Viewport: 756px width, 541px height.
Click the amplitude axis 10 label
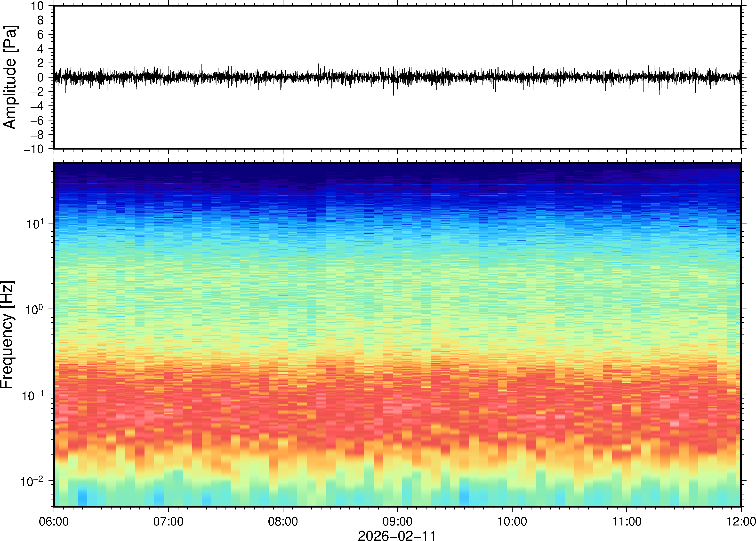pyautogui.click(x=38, y=6)
